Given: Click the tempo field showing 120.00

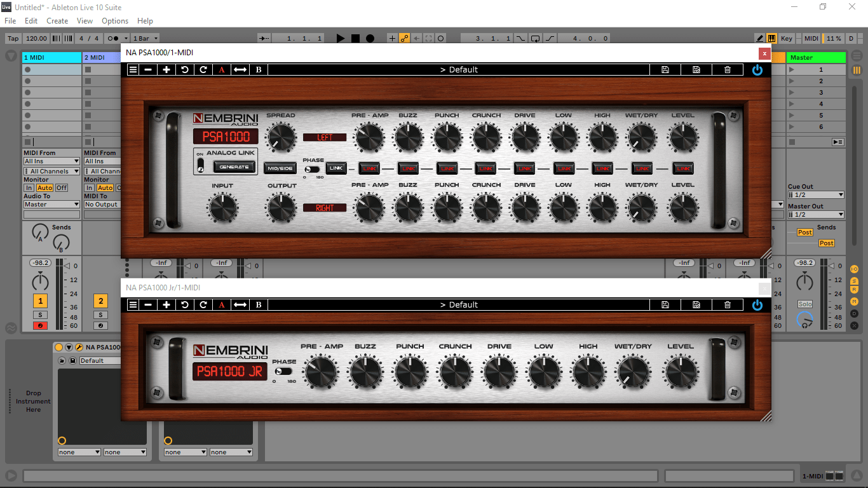Looking at the screenshot, I should (37, 38).
